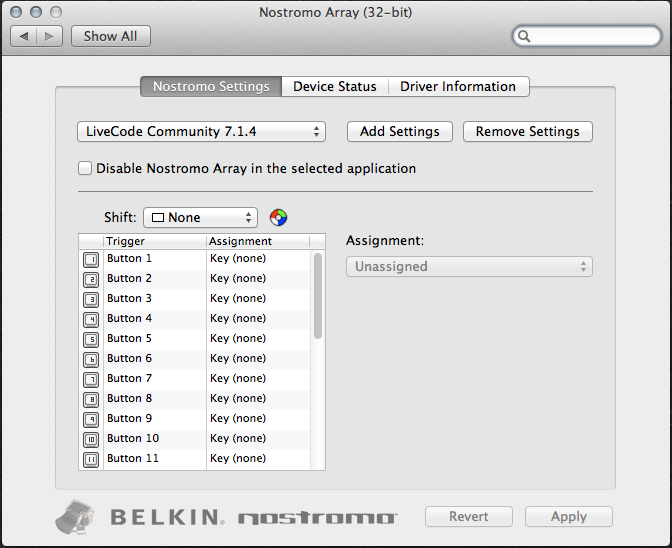The width and height of the screenshot is (672, 548).
Task: Click the multicolor shift color wheel
Action: pyautogui.click(x=278, y=217)
